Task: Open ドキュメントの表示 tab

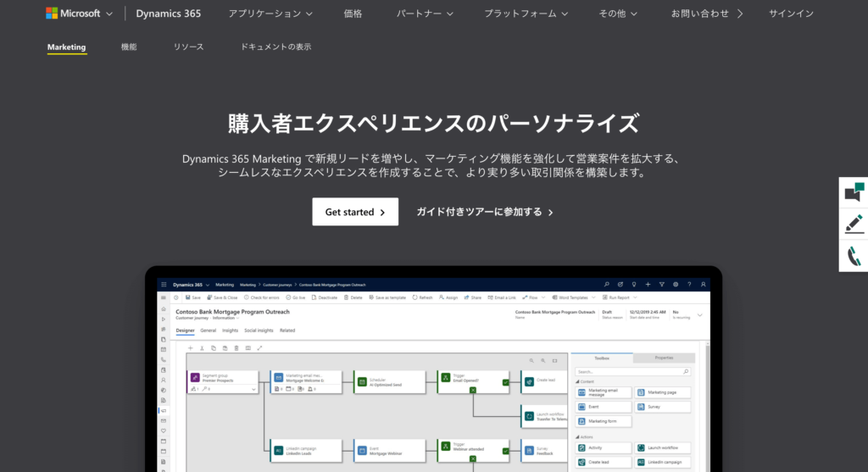Action: 275,47
